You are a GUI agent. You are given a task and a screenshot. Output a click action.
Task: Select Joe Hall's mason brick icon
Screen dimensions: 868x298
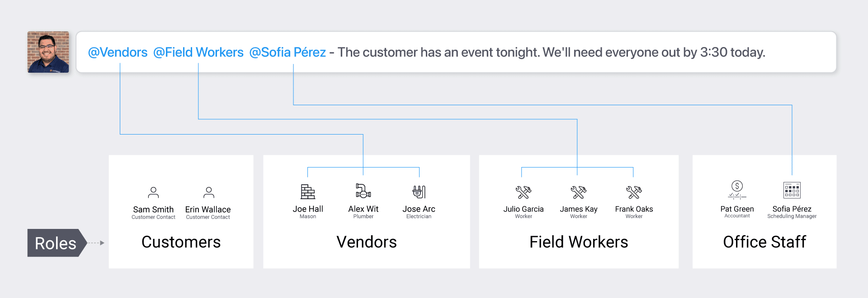pyautogui.click(x=308, y=192)
